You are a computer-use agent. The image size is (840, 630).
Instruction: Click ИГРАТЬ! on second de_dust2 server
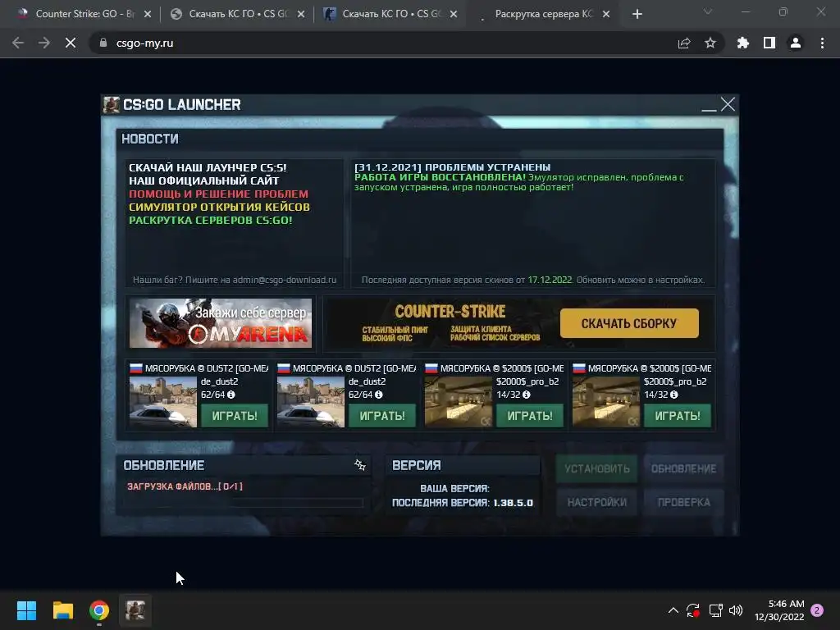(382, 416)
